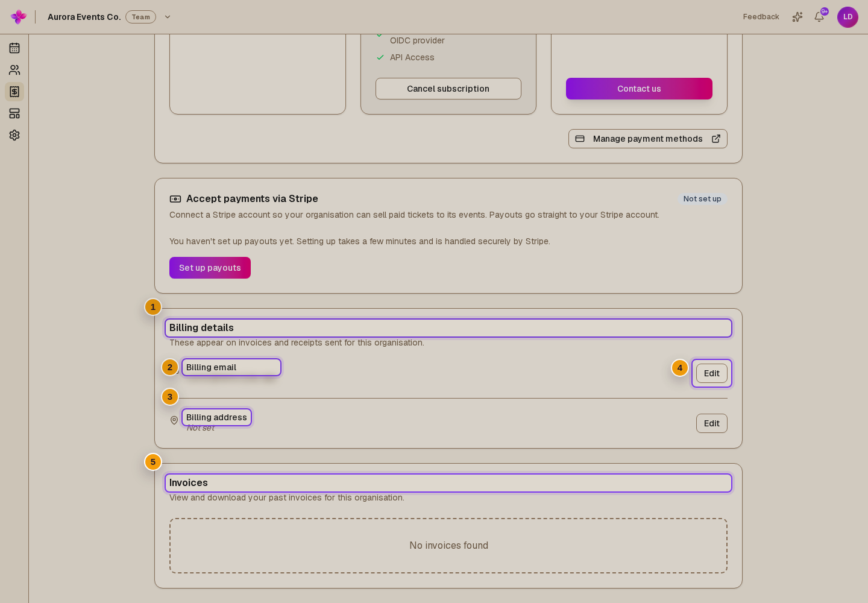Viewport: 868px width, 603px height.
Task: Click the banknote icon beside Accept payments
Action: pyautogui.click(x=175, y=199)
